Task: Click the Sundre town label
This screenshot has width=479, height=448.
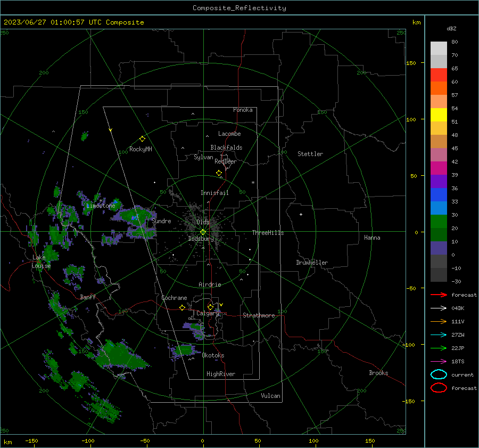Action: [x=161, y=221]
